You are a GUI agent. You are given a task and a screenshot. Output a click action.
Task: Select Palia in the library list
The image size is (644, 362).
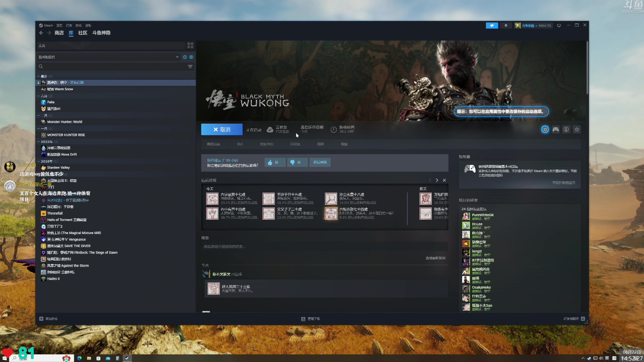coord(115,102)
